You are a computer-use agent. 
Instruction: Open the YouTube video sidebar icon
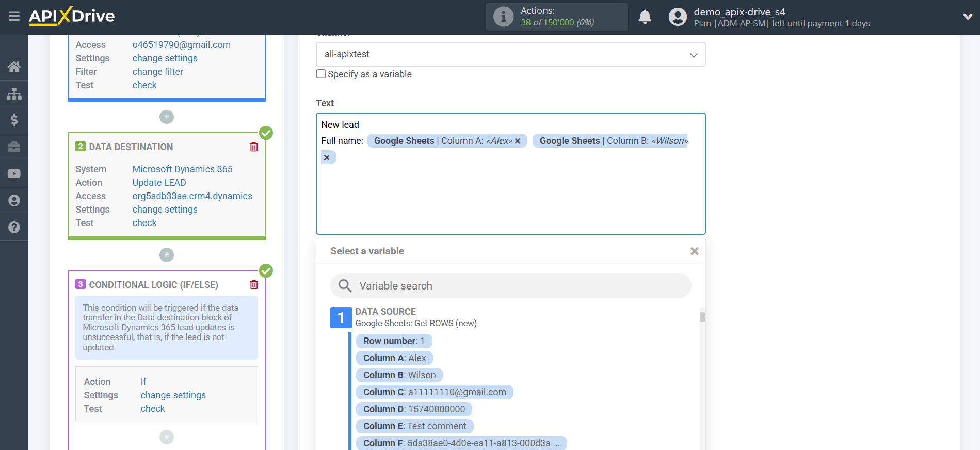pyautogui.click(x=14, y=174)
